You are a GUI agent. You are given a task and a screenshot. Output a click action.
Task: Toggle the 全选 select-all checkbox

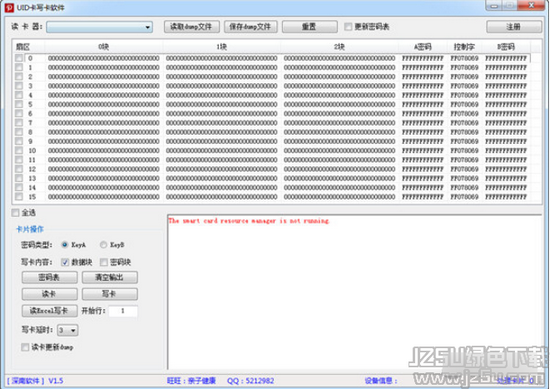tap(15, 213)
